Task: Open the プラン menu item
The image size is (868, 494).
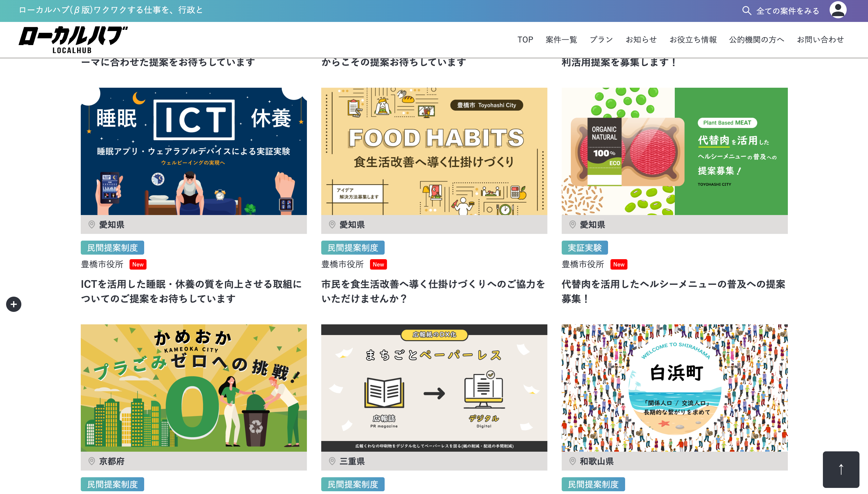Action: [x=601, y=40]
